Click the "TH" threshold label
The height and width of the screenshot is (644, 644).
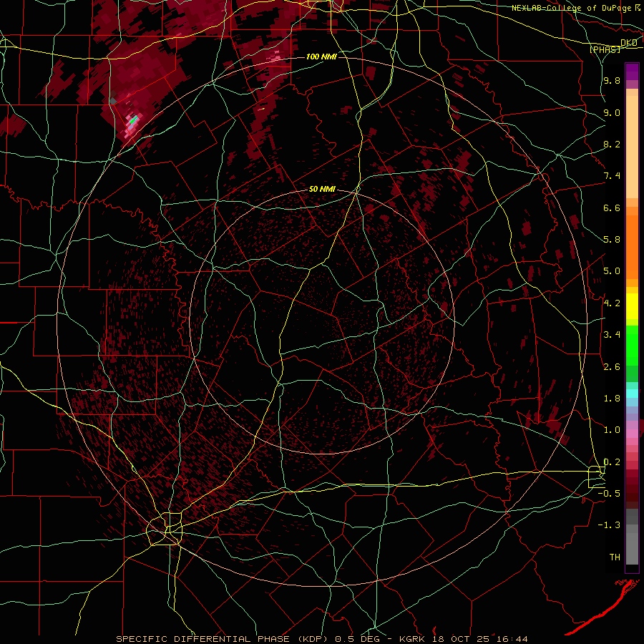pyautogui.click(x=615, y=557)
